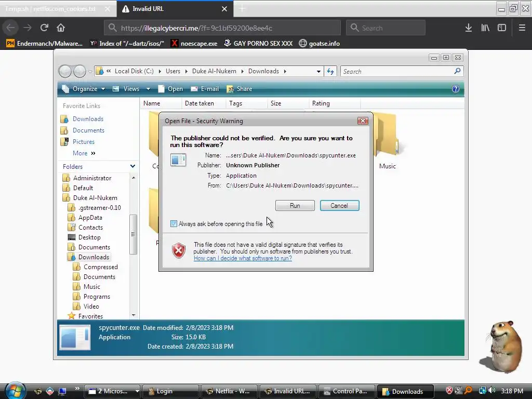Switch to Control Panel taskbar button

point(346,391)
